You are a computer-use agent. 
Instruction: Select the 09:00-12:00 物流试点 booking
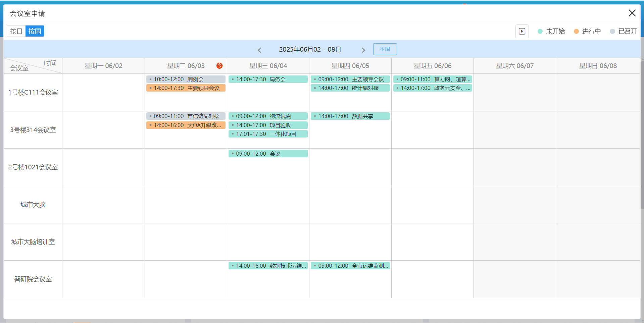point(268,116)
